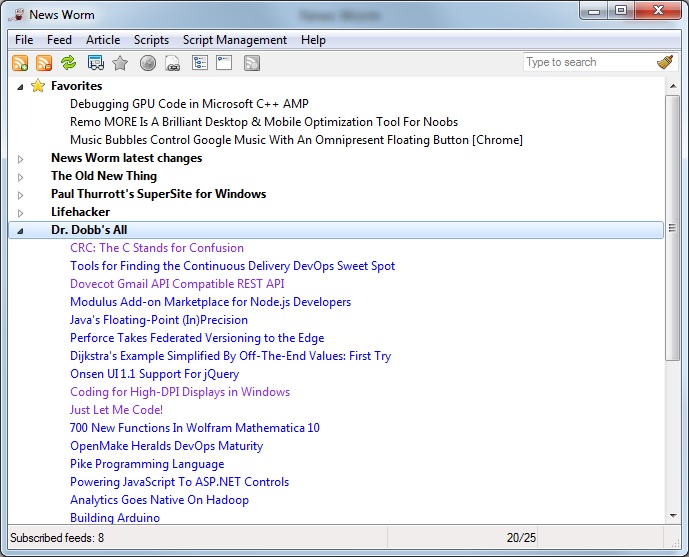689x557 pixels.
Task: Click the gray RSS icon in toolbar
Action: [x=252, y=63]
